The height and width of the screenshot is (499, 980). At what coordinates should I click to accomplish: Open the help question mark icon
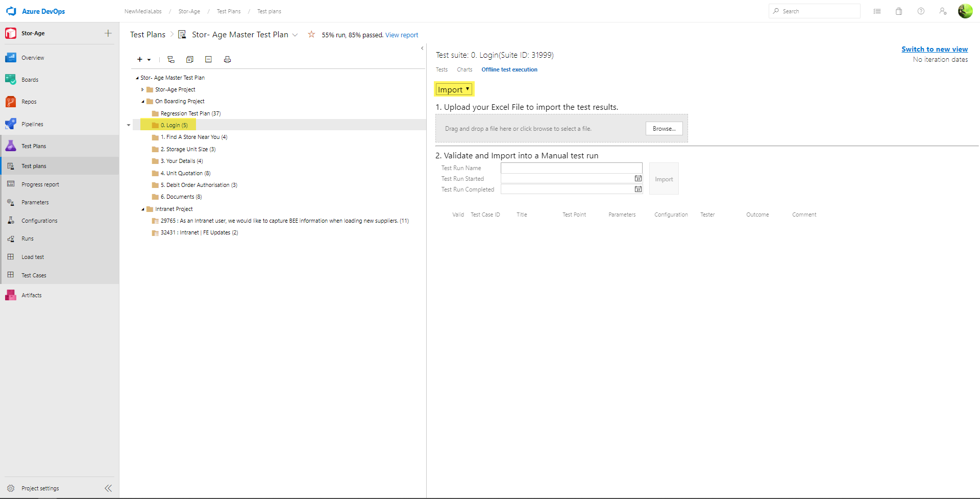(921, 11)
